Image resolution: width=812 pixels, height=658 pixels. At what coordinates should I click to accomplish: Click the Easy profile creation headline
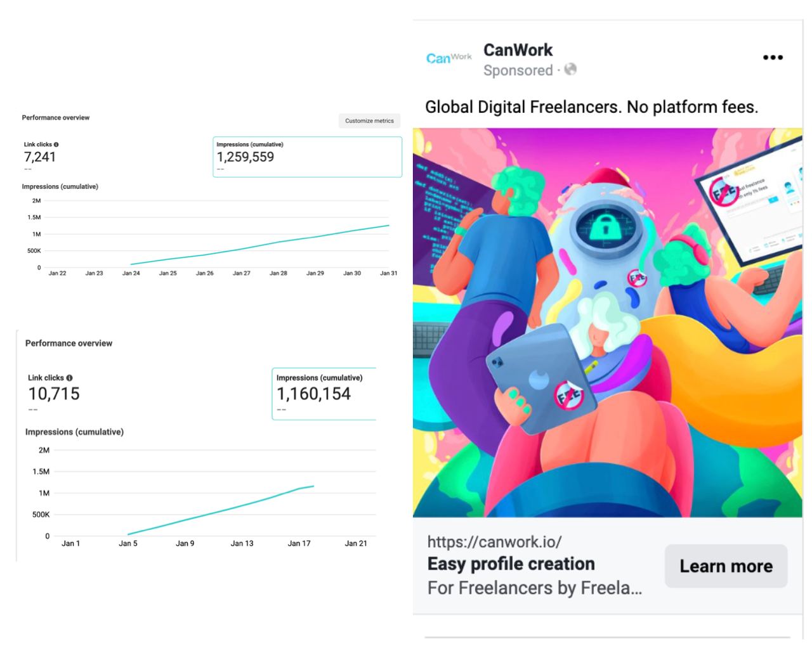pyautogui.click(x=511, y=564)
